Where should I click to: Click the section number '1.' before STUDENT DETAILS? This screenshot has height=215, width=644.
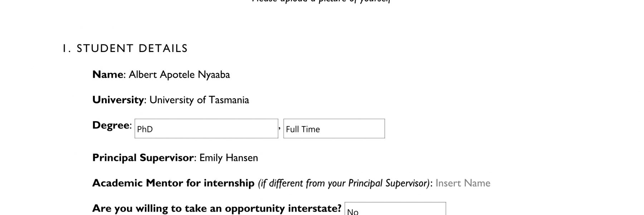tap(67, 48)
